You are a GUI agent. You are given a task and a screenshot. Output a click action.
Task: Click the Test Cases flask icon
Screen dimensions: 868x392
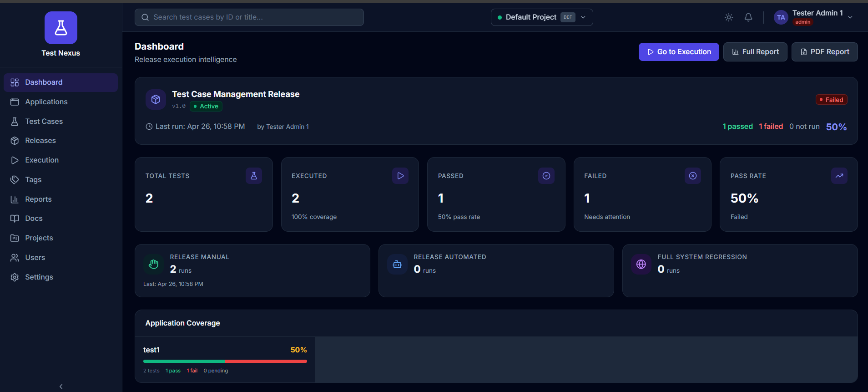click(15, 122)
